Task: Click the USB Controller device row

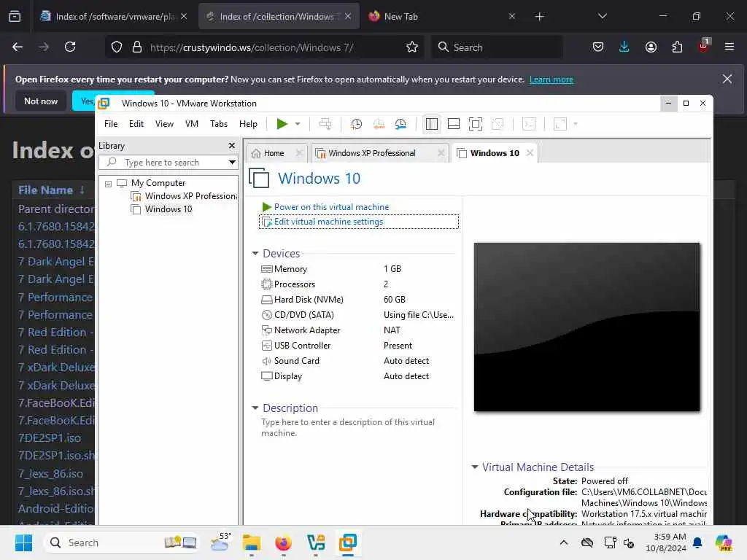Action: pyautogui.click(x=357, y=346)
